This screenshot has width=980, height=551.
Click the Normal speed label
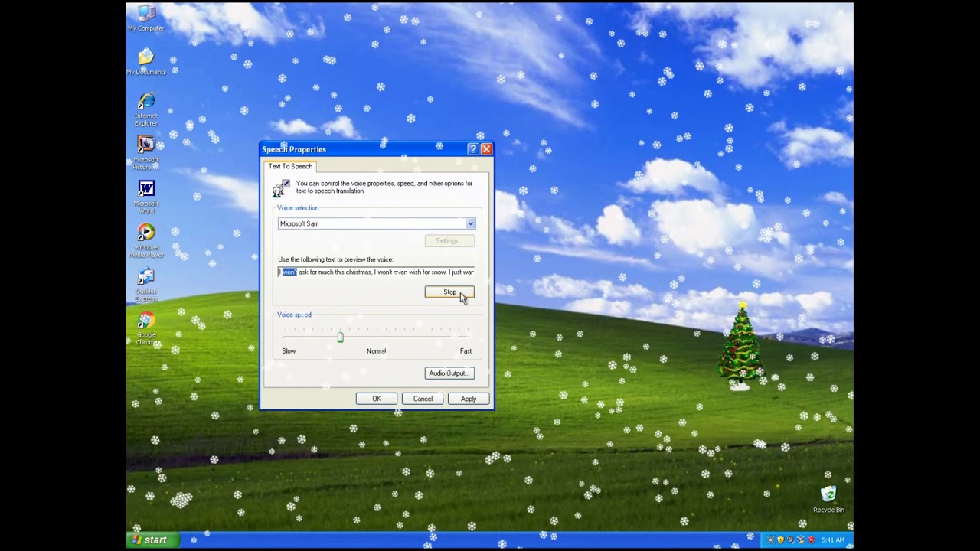click(x=376, y=351)
